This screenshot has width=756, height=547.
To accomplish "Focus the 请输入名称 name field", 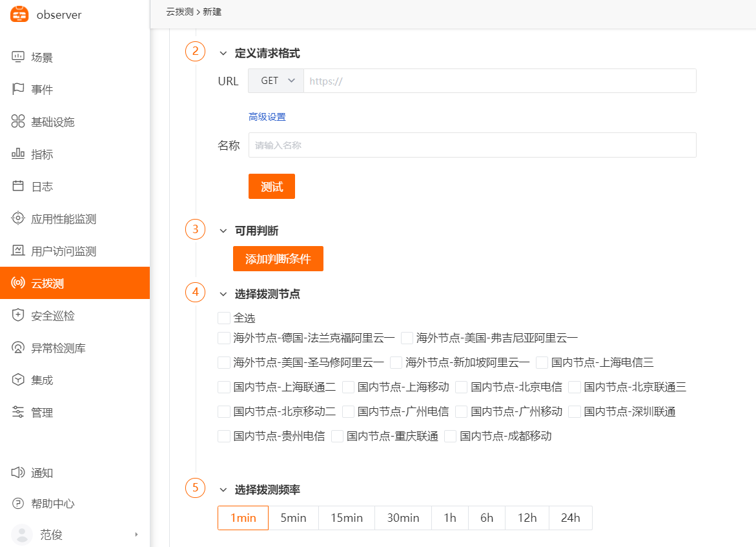I will coord(472,145).
